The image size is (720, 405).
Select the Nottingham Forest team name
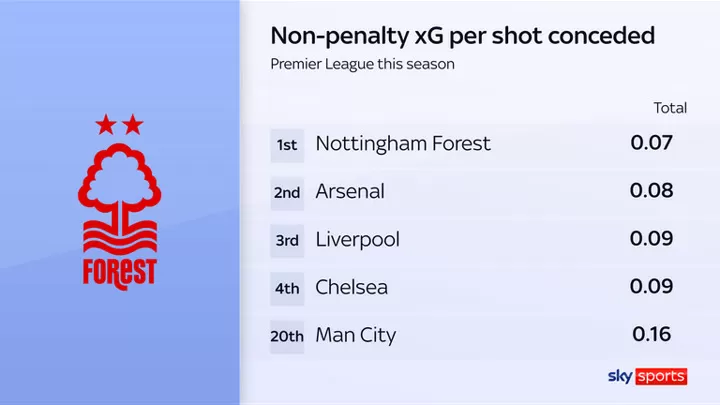point(403,144)
